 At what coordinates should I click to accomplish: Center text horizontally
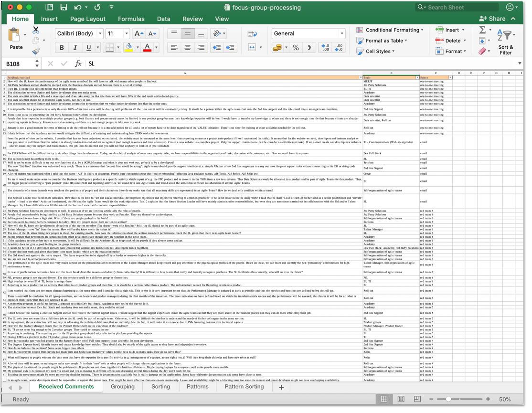188,47
